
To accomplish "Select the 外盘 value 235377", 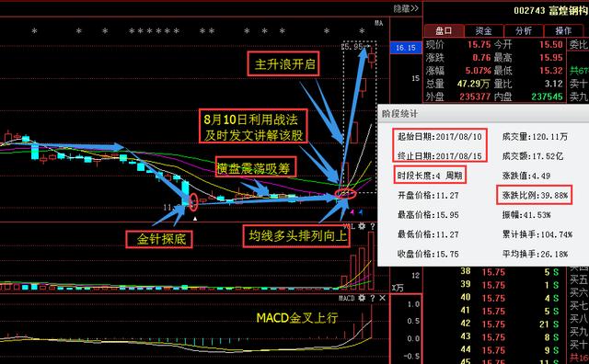I will pos(475,97).
